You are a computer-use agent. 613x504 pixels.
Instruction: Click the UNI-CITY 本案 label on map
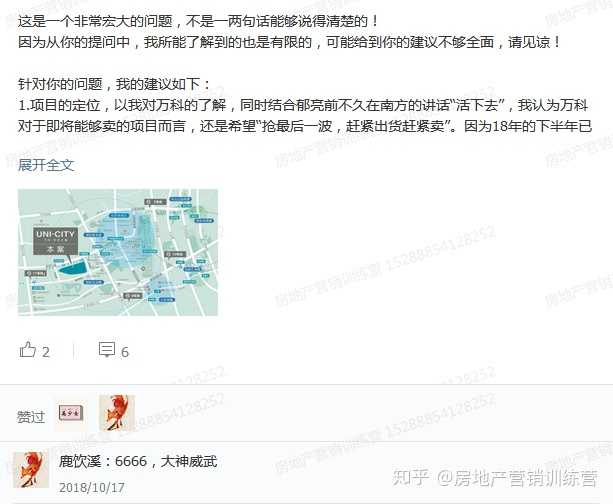coord(55,241)
